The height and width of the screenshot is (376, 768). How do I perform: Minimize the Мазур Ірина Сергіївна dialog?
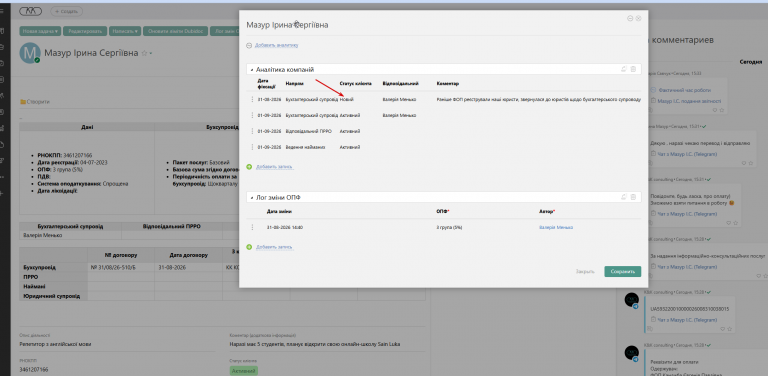(630, 18)
